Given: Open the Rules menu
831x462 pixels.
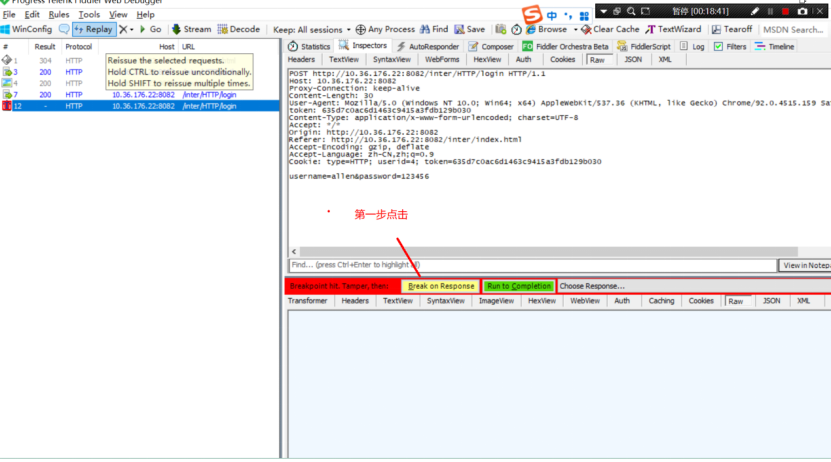Looking at the screenshot, I should pyautogui.click(x=59, y=14).
